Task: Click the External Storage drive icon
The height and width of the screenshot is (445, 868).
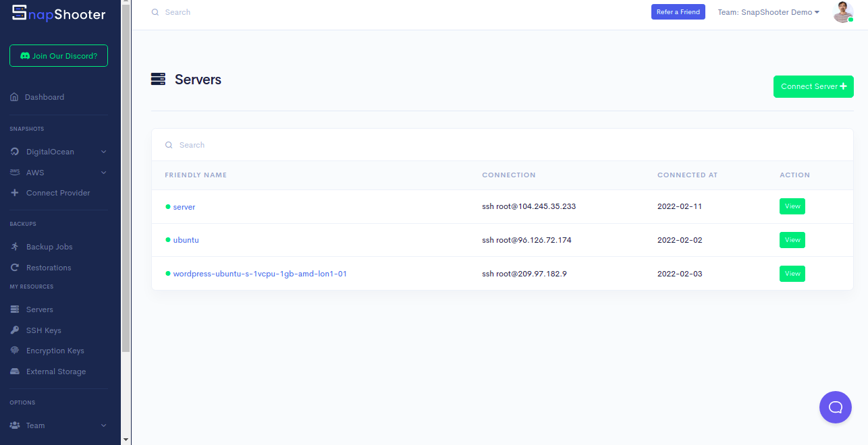Action: (x=15, y=372)
